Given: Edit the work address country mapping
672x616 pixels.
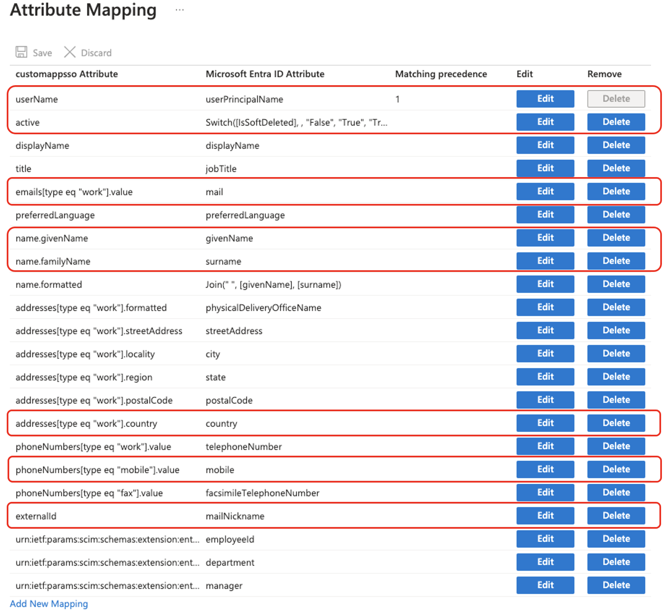Looking at the screenshot, I should pyautogui.click(x=545, y=423).
